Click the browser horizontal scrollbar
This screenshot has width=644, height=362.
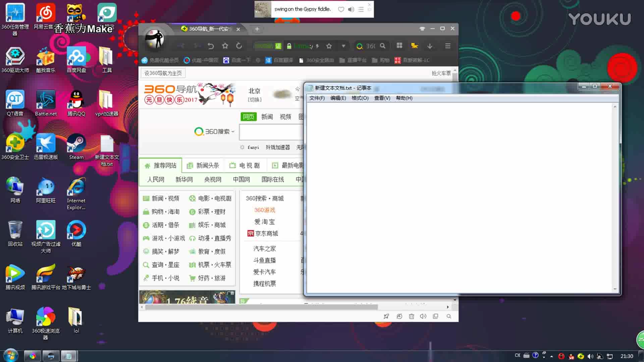pyautogui.click(x=261, y=307)
